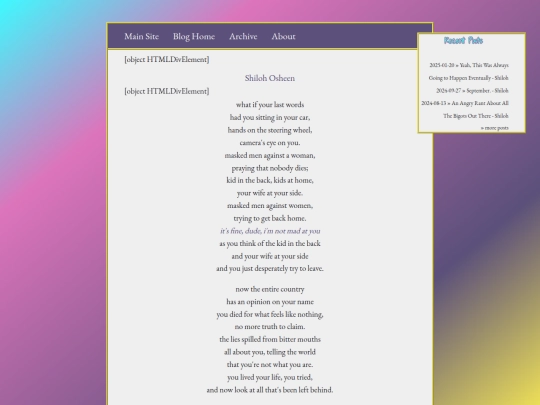Click the line 'you died for what feels like nothing,'
Viewport: 540px width, 405px height.
click(270, 314)
